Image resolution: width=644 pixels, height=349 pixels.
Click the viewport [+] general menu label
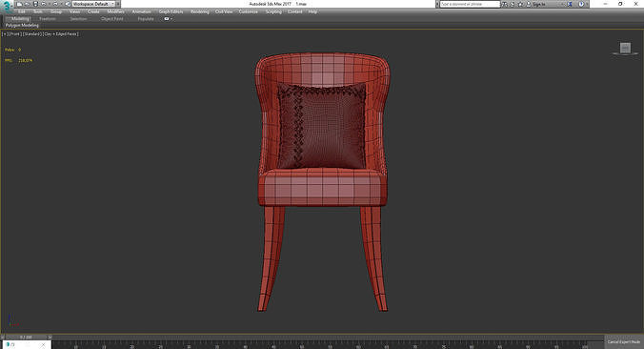pos(5,34)
